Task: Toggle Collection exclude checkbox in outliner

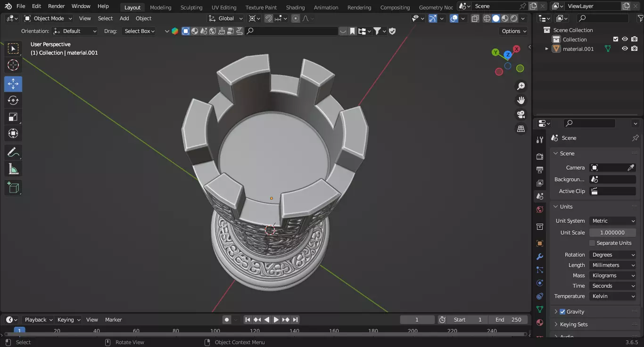Action: [x=615, y=40]
